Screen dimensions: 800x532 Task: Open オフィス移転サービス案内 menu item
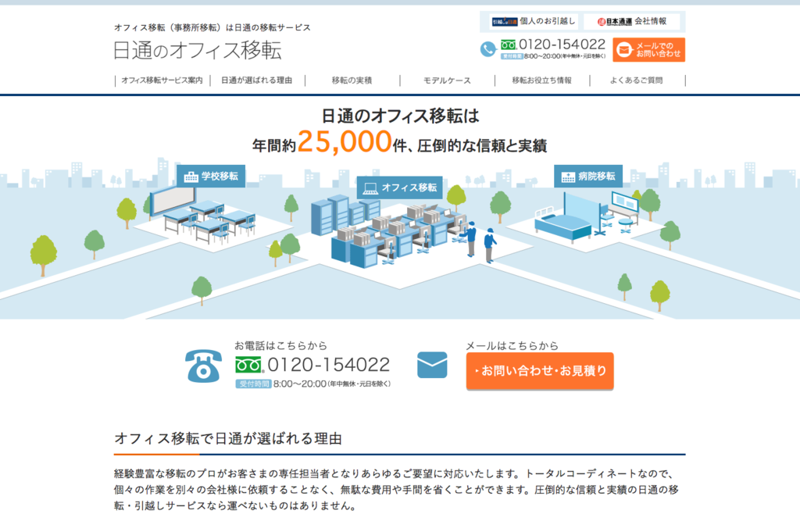162,80
